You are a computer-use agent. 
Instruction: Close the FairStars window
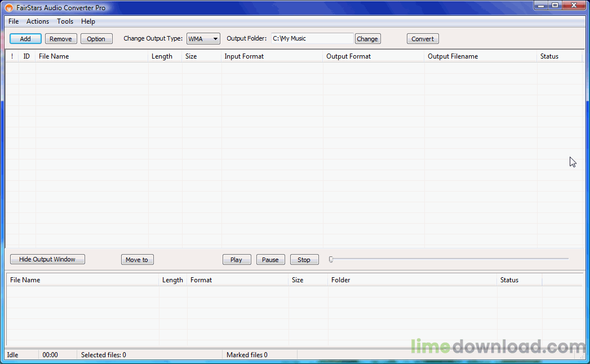(574, 5)
